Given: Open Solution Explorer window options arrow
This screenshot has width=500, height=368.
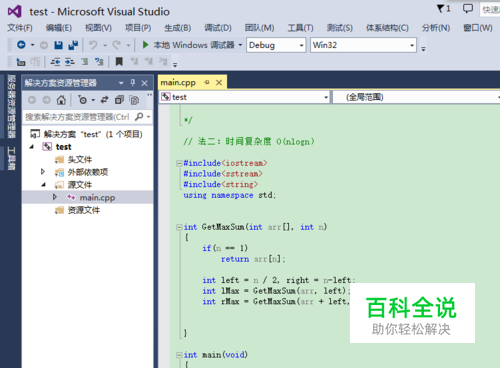Looking at the screenshot, I should point(121,83).
